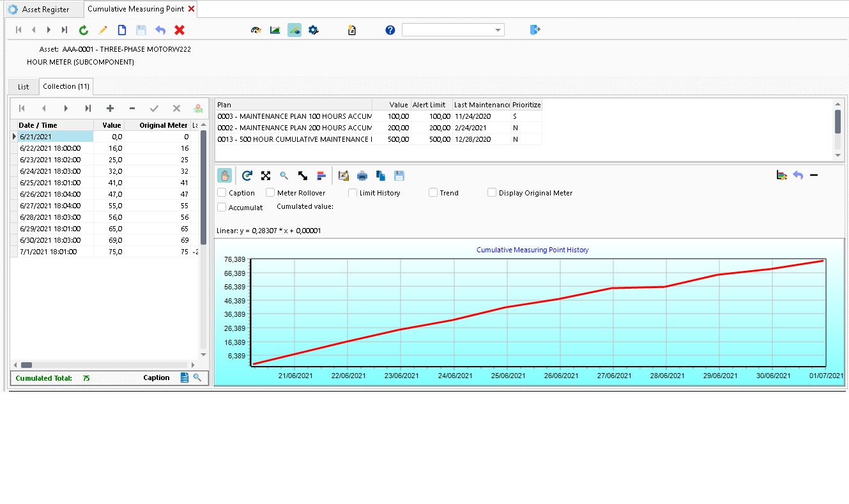The width and height of the screenshot is (849, 504).
Task: Cancel the edit with the red X in the grid navigator
Action: click(x=176, y=109)
